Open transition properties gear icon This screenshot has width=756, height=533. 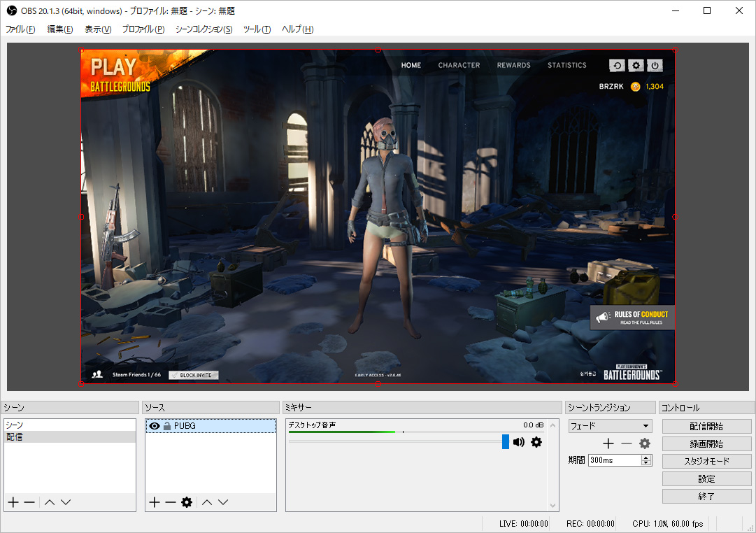coord(645,443)
